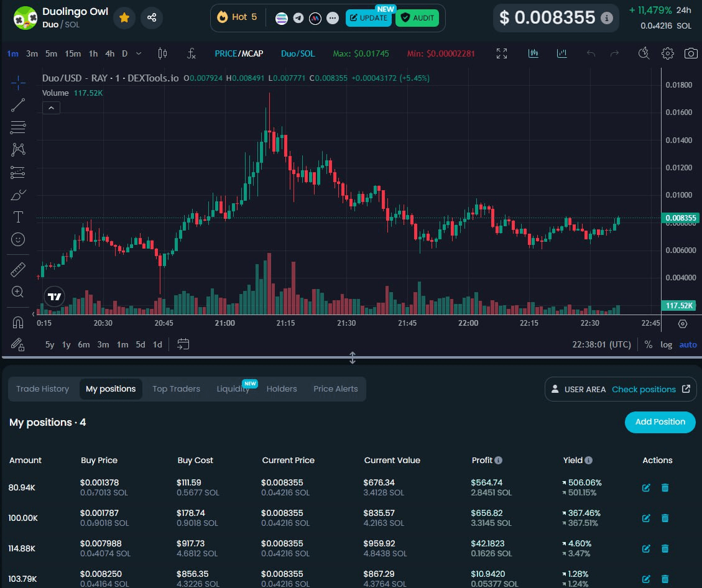The width and height of the screenshot is (702, 588).
Task: Open the Yield column info tooltip
Action: point(589,461)
